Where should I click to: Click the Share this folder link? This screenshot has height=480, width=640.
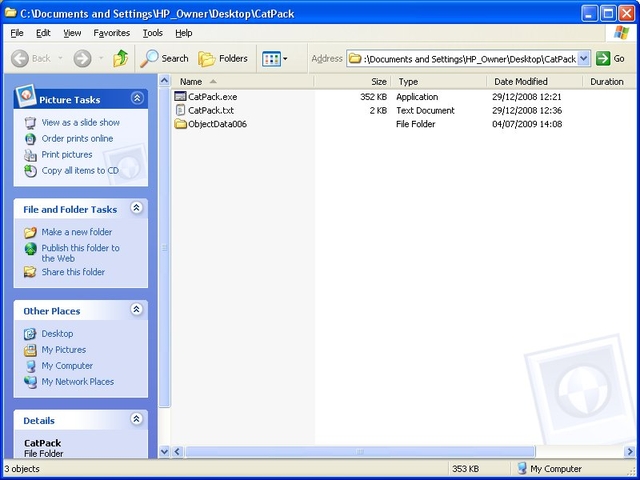(x=73, y=272)
